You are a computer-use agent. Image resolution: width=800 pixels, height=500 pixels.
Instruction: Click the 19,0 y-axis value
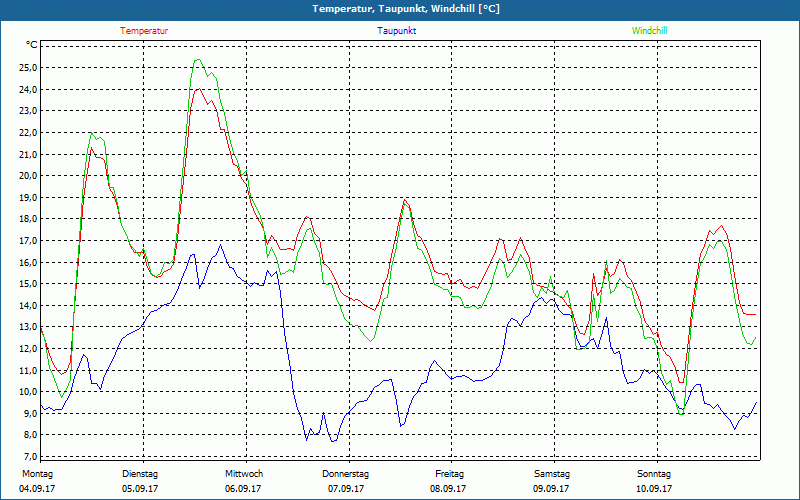click(28, 197)
